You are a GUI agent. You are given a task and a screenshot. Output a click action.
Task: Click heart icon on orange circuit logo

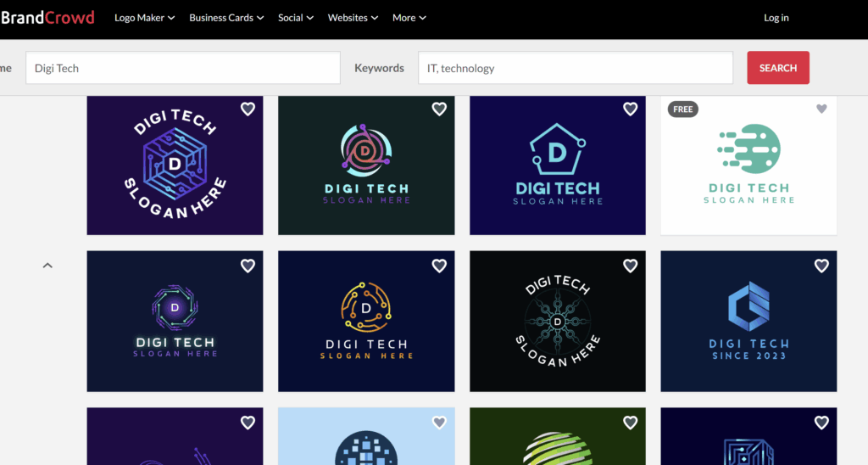click(x=439, y=266)
